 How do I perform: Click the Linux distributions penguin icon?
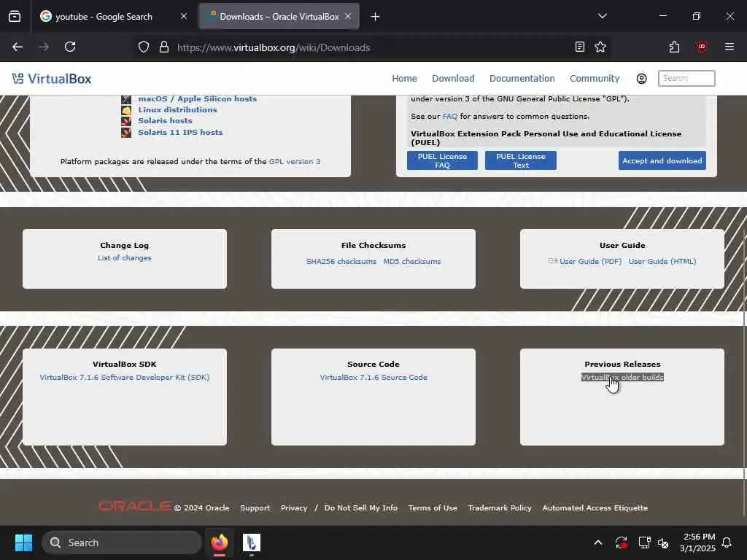125,110
